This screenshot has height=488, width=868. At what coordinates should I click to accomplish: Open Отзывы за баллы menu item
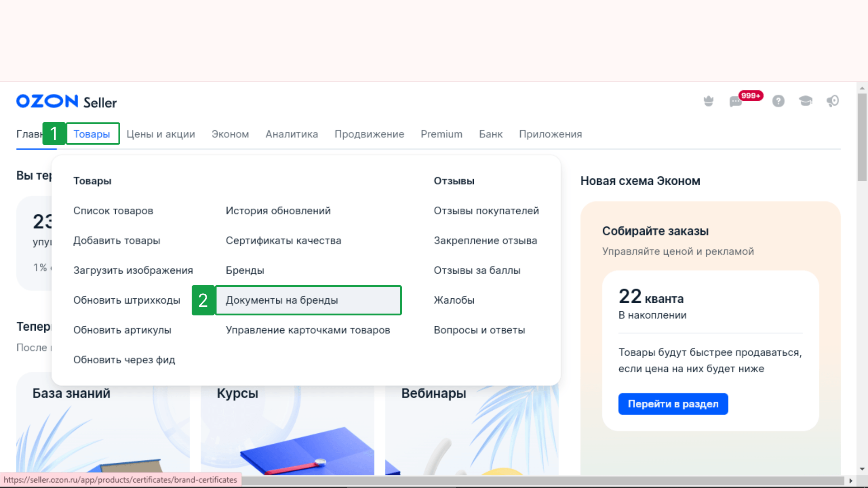(477, 270)
